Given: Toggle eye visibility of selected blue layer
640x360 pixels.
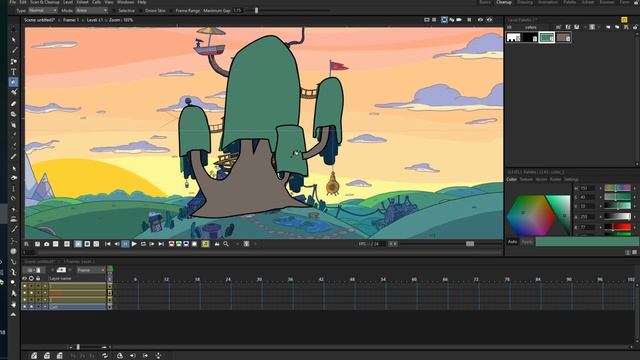Looking at the screenshot, I should [24, 306].
